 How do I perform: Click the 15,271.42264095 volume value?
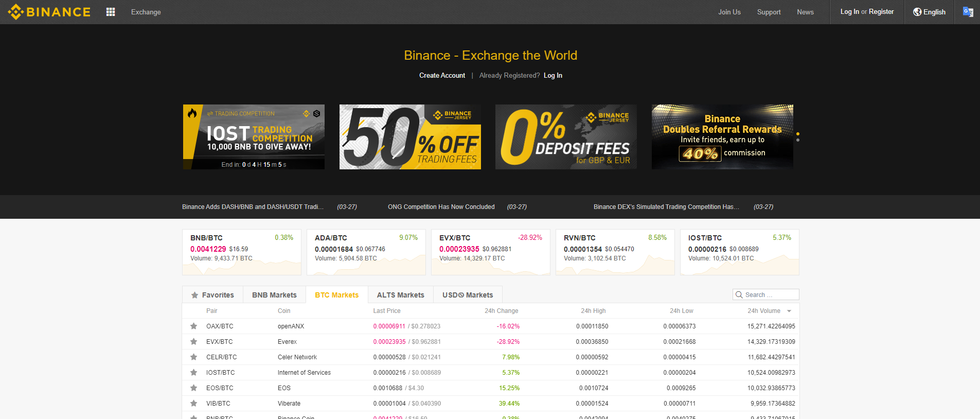pos(771,326)
